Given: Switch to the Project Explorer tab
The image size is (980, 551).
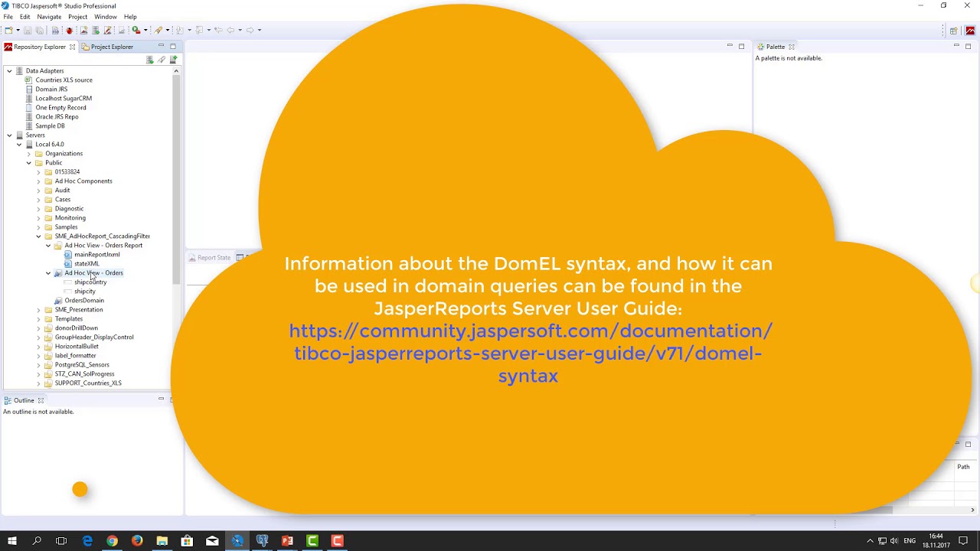Looking at the screenshot, I should [106, 47].
